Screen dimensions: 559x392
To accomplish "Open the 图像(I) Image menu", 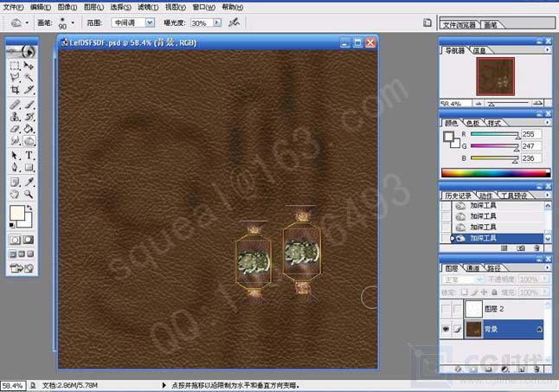I will [67, 7].
